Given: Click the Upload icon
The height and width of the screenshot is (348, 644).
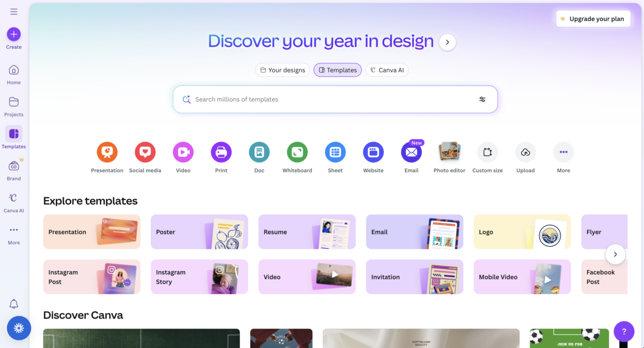Looking at the screenshot, I should (x=525, y=151).
